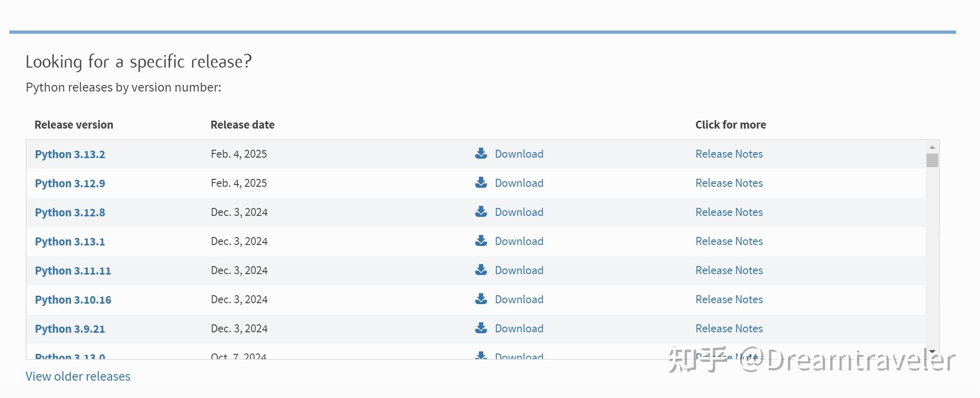
Task: View Release Notes for Python 3.12.9
Action: click(x=729, y=183)
